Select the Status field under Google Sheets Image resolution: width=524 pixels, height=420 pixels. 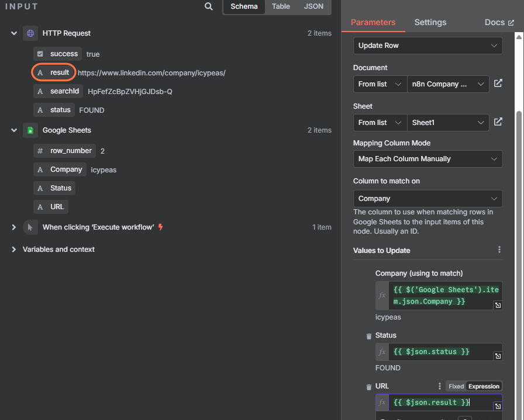(x=54, y=188)
